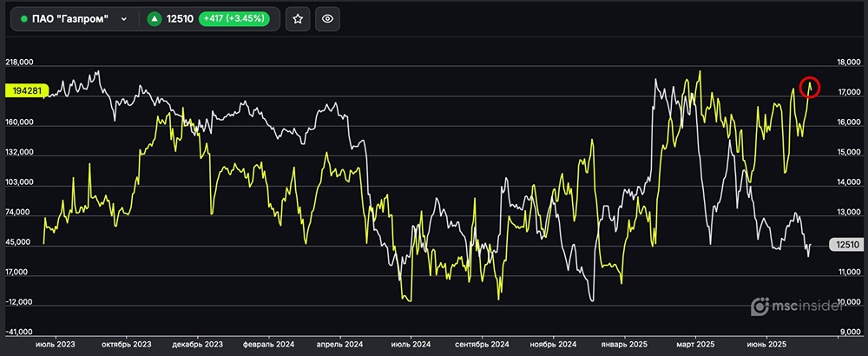Toggle visibility with the eye icon
Image resolution: width=868 pixels, height=356 pixels.
328,19
